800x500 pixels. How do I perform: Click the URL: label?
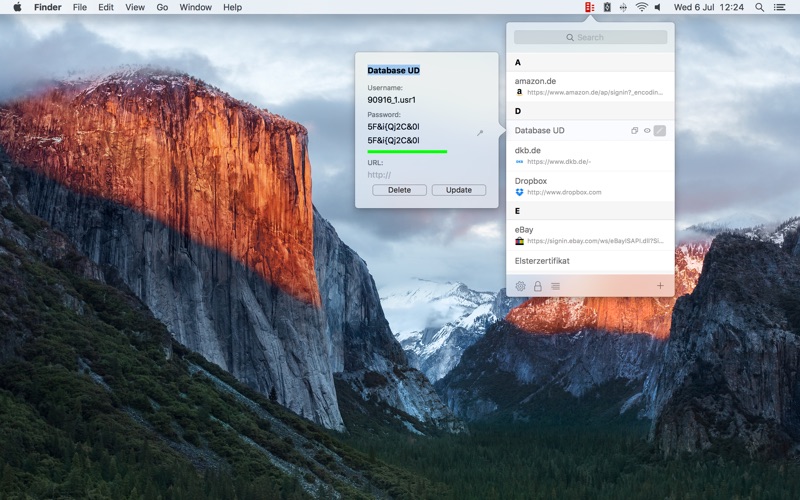[x=375, y=163]
